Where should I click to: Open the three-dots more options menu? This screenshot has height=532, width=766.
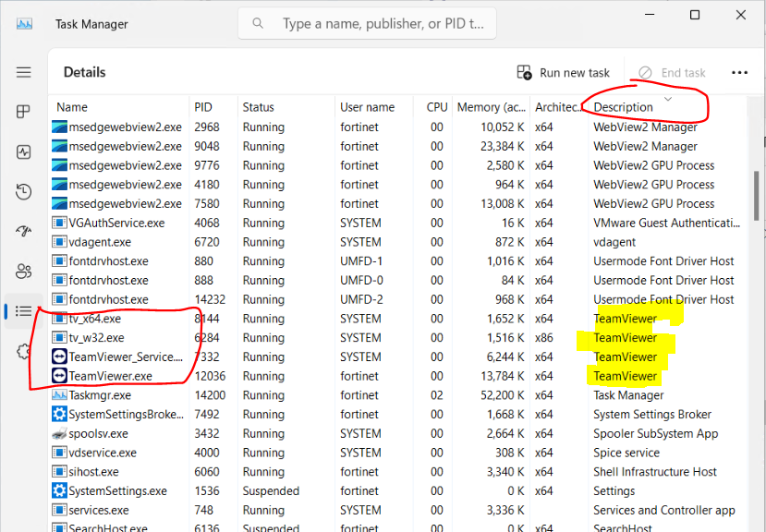tap(739, 73)
